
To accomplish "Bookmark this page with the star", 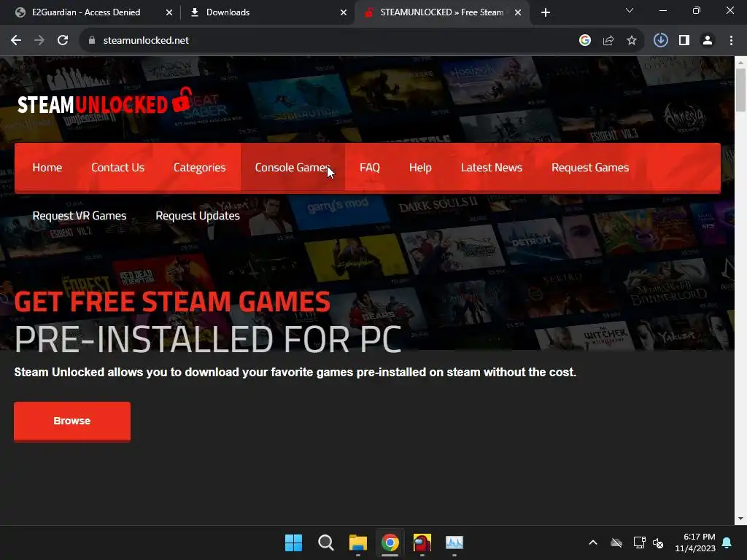I will (x=632, y=41).
